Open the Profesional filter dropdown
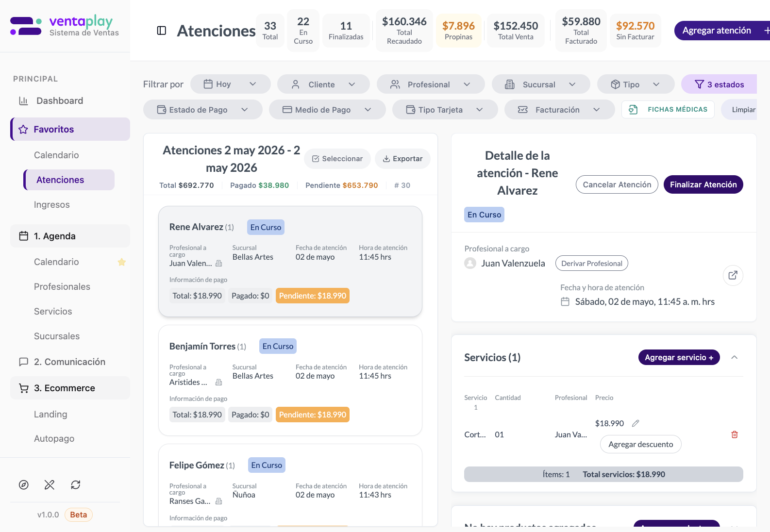This screenshot has height=532, width=770. [x=431, y=84]
